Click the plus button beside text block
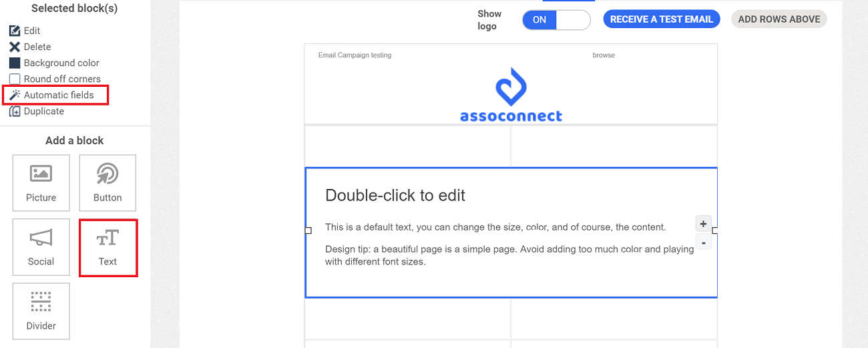This screenshot has height=348, width=868. tap(703, 224)
